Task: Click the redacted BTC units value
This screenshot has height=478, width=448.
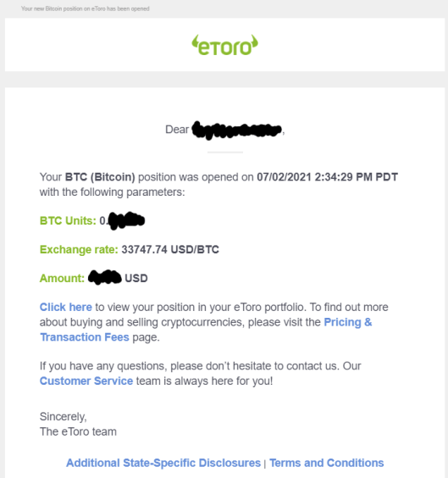Action: (122, 220)
